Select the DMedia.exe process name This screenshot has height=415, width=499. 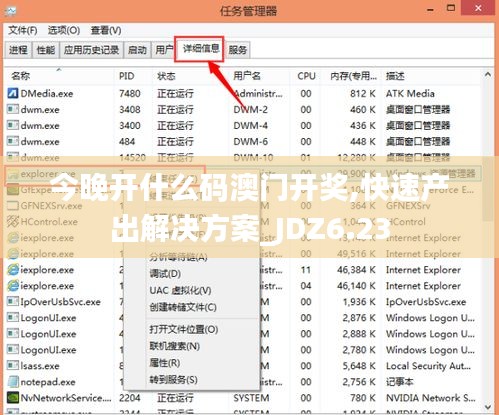[47, 94]
